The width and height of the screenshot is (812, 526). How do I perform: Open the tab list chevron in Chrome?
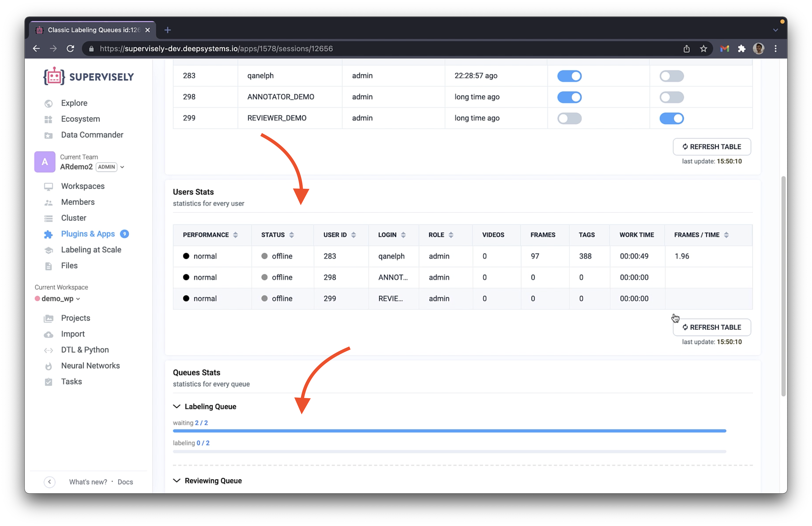[x=776, y=30]
